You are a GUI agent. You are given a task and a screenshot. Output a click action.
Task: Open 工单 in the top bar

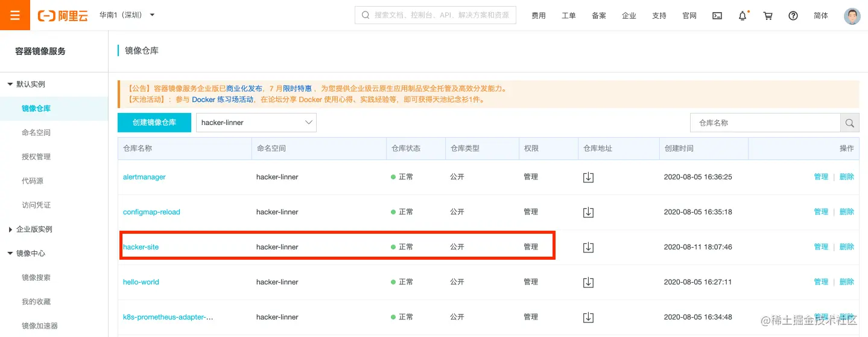569,16
